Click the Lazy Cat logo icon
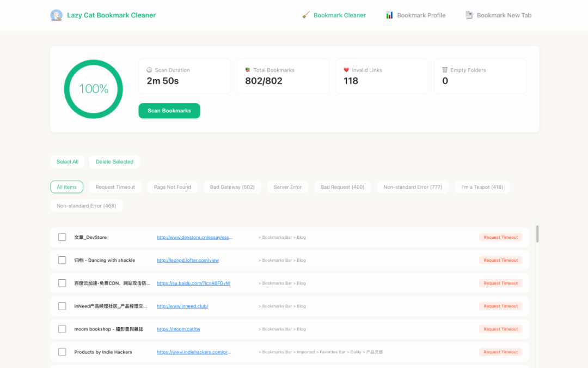The image size is (588, 368). click(56, 15)
